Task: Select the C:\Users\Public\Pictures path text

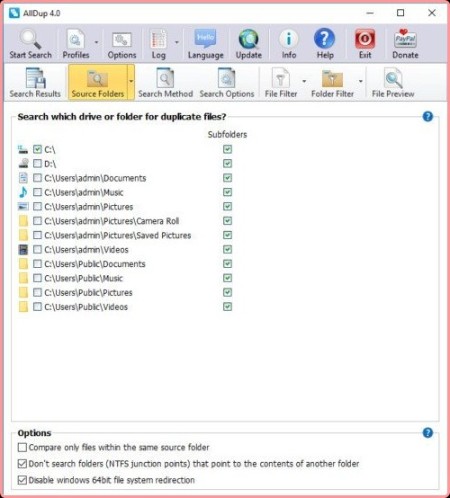Action: pyautogui.click(x=88, y=293)
